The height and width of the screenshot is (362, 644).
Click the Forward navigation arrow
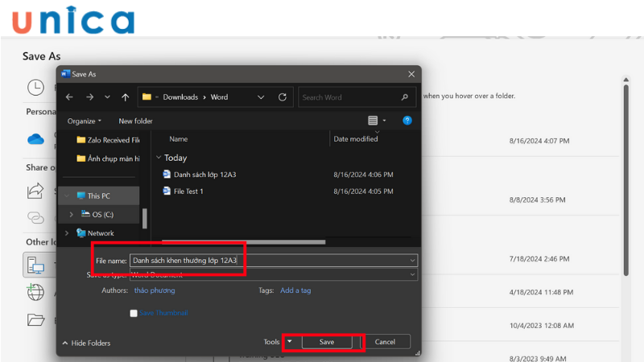pyautogui.click(x=89, y=97)
